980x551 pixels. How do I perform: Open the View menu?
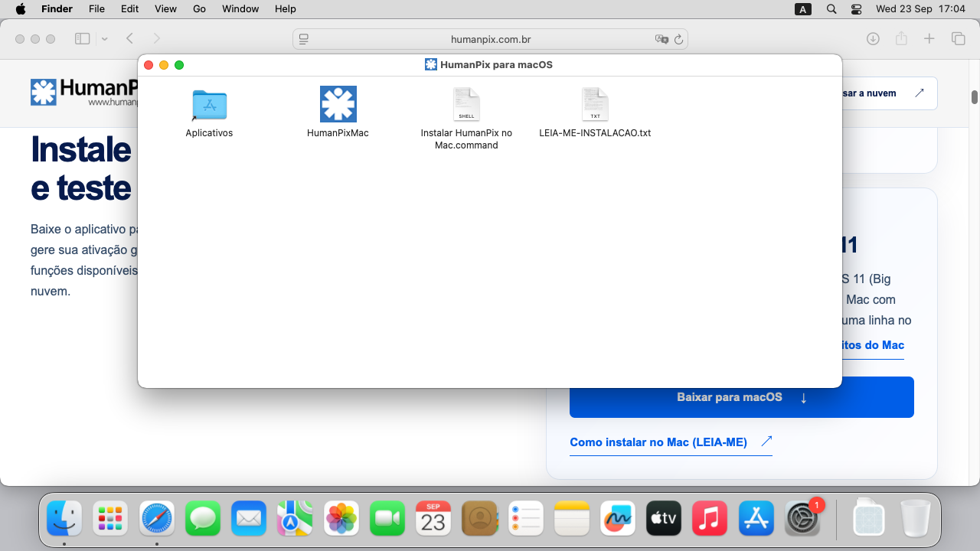pyautogui.click(x=165, y=9)
